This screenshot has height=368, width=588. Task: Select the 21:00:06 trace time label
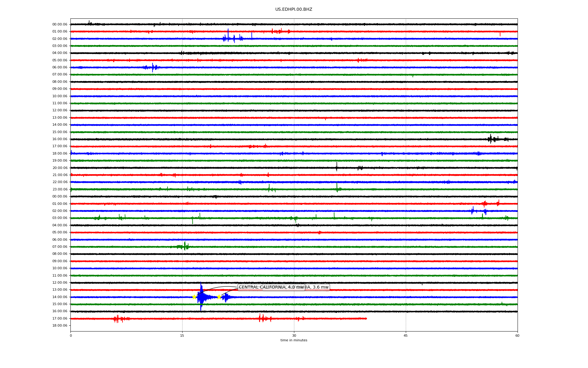(x=60, y=175)
